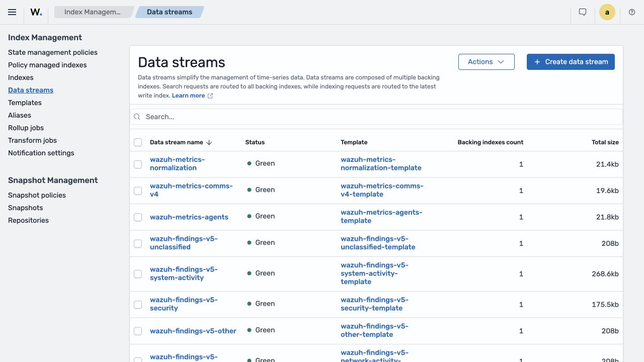Click the Backing indexes count column header

(x=491, y=142)
